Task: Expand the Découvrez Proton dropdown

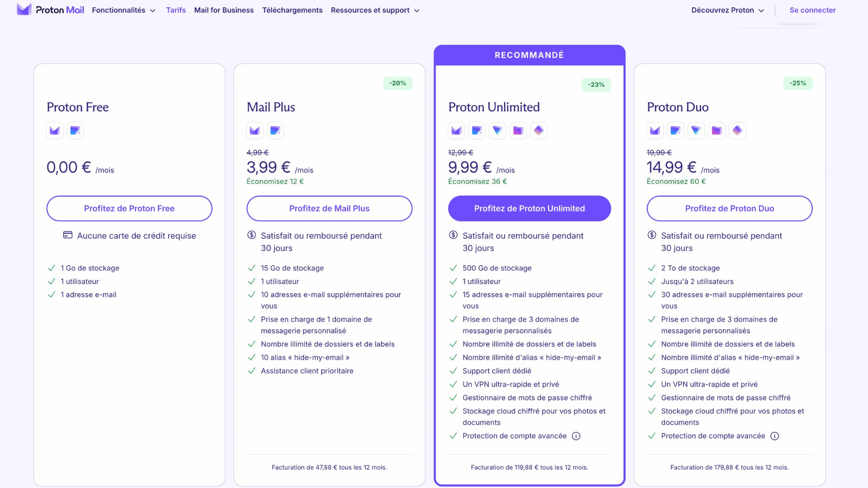Action: (727, 10)
